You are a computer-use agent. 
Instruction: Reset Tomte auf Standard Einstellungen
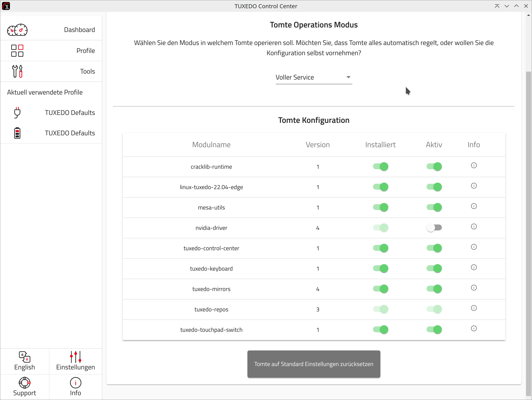coord(314,364)
